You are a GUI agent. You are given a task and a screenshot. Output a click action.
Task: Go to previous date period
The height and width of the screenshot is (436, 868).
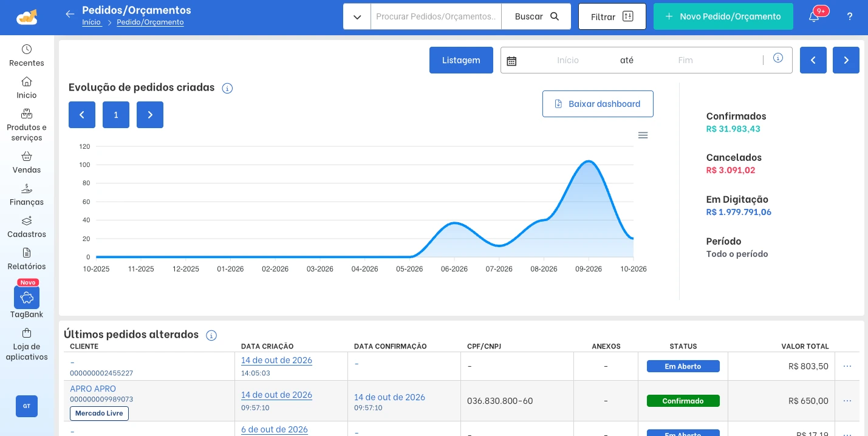[x=813, y=60]
